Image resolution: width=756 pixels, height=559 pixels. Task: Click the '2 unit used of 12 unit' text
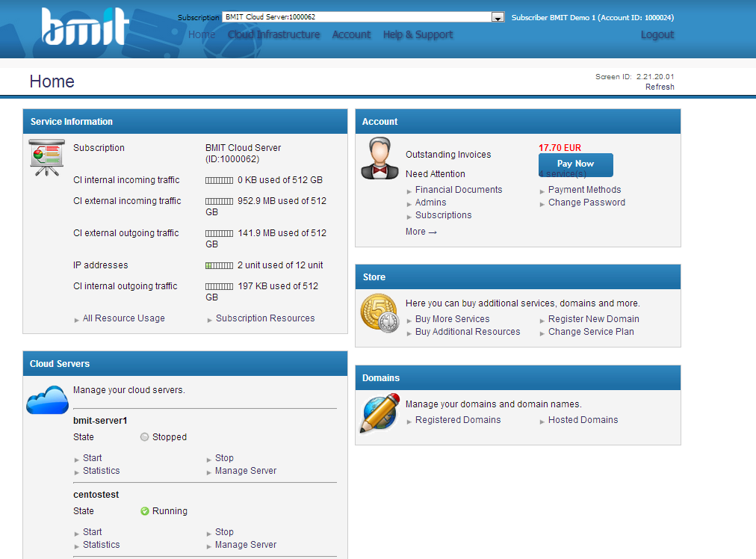tap(280, 265)
